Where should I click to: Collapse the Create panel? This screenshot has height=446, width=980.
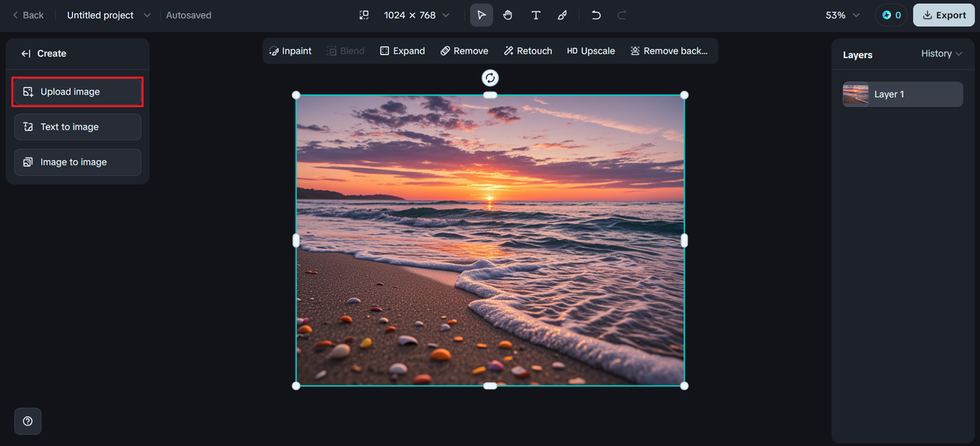(25, 54)
